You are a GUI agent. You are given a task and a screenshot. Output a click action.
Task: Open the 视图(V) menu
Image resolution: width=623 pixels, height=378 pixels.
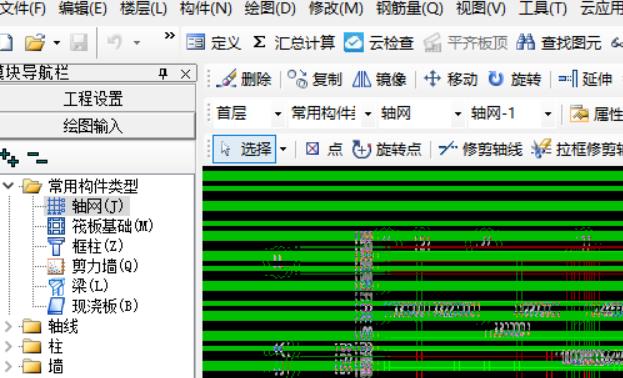click(481, 8)
